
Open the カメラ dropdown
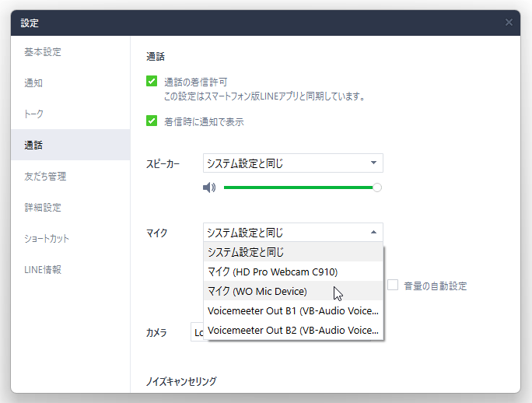tap(197, 332)
